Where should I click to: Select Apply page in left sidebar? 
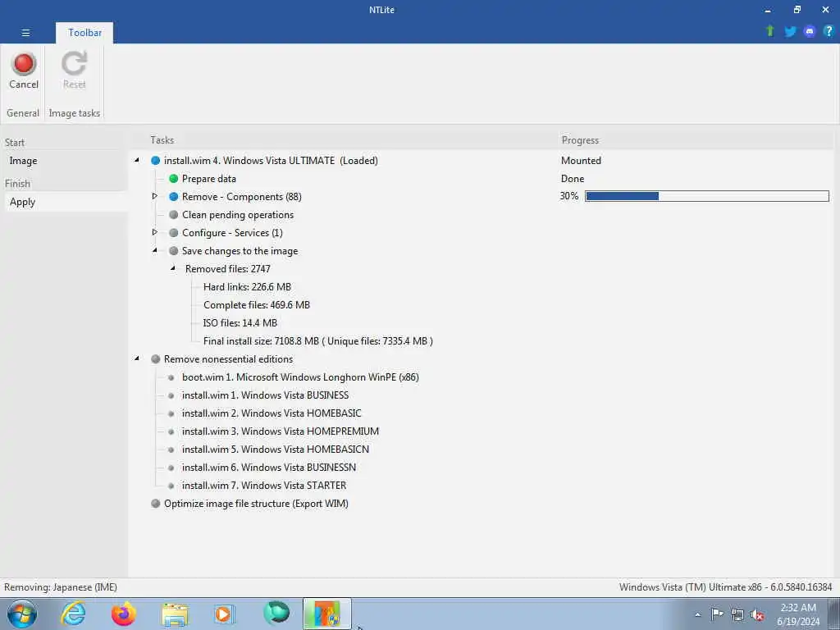[x=66, y=202]
